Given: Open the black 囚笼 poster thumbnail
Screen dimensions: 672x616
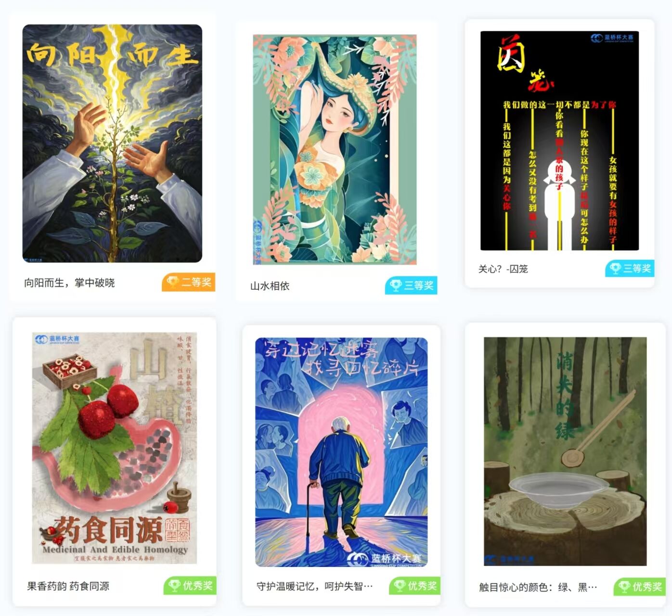Looking at the screenshot, I should (x=560, y=141).
